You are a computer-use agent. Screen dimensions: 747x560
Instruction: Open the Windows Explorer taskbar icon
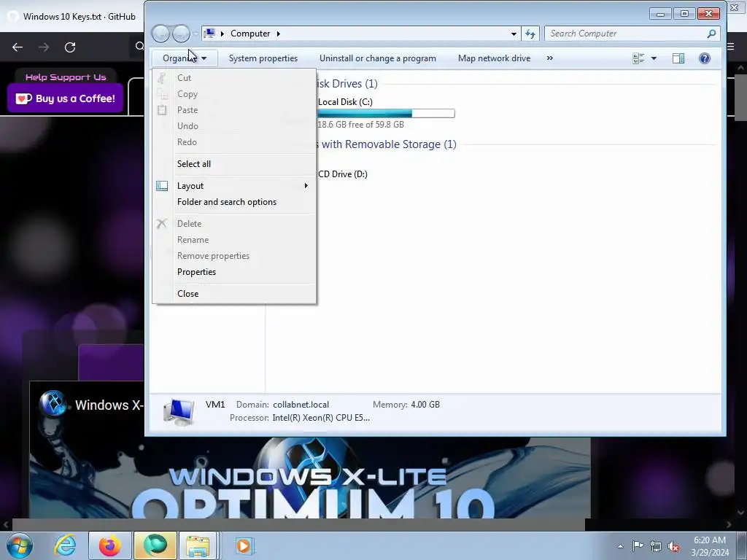click(198, 545)
